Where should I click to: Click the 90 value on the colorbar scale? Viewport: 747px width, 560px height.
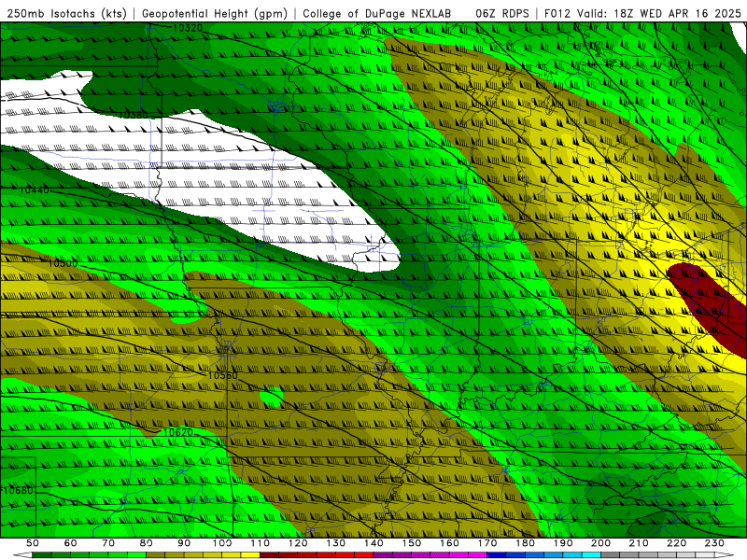point(184,543)
